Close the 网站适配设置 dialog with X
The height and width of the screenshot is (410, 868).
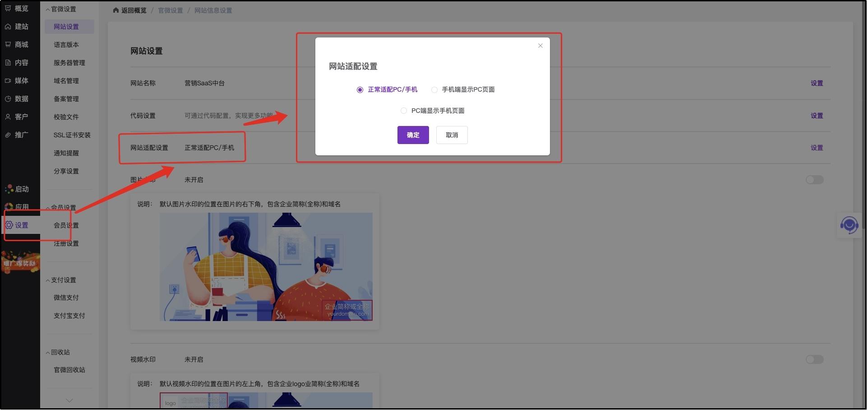pos(540,46)
